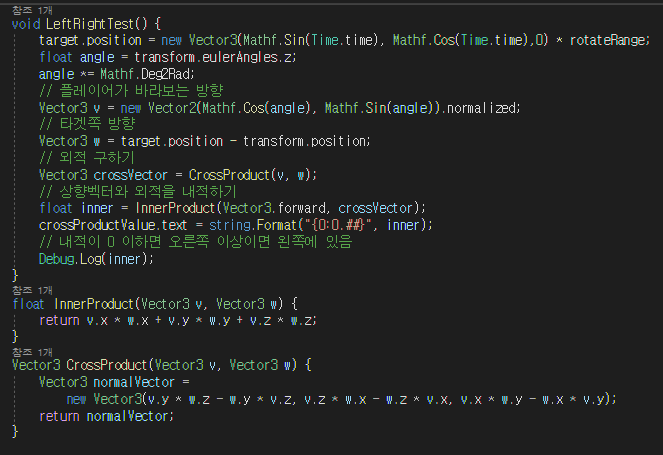Click Deg2Rad in the angle conversion line

[x=165, y=74]
